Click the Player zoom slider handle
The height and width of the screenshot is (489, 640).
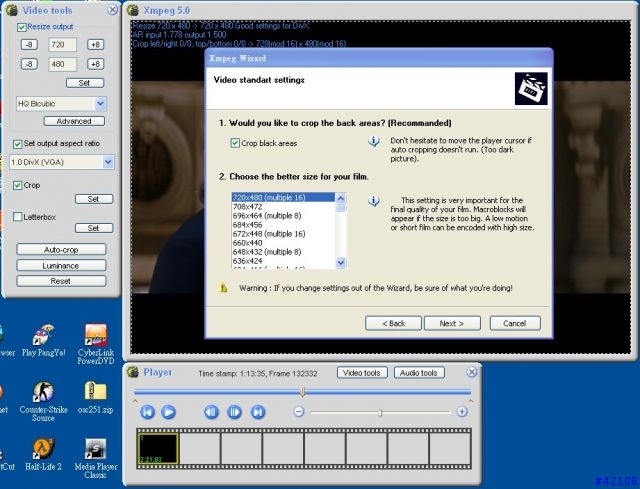(x=380, y=413)
